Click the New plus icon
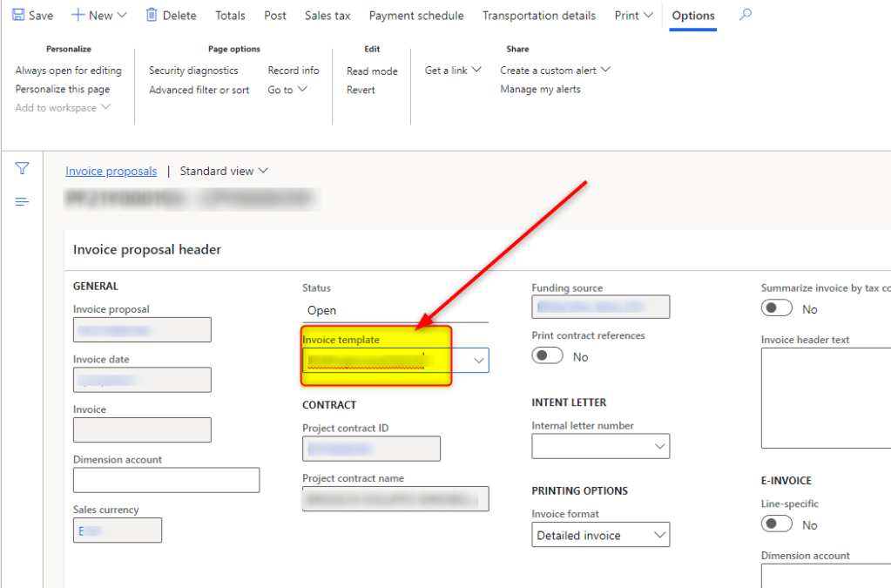The height and width of the screenshot is (588, 891). click(78, 15)
